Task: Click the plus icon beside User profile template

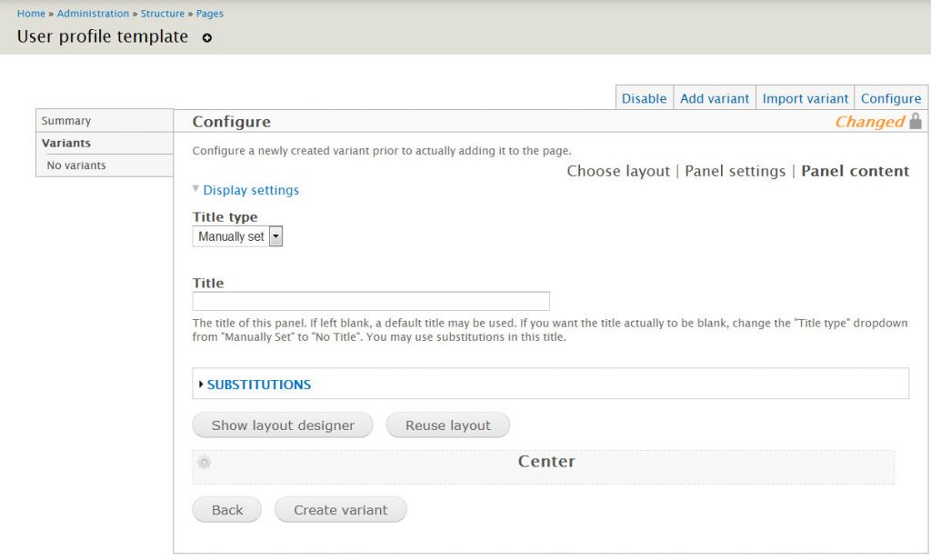Action: 207,38
